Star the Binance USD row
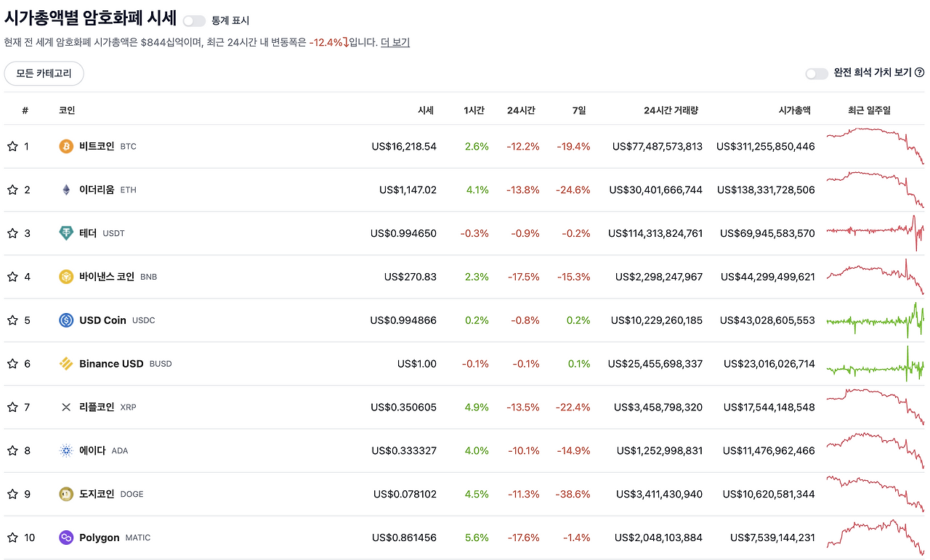 (x=12, y=364)
